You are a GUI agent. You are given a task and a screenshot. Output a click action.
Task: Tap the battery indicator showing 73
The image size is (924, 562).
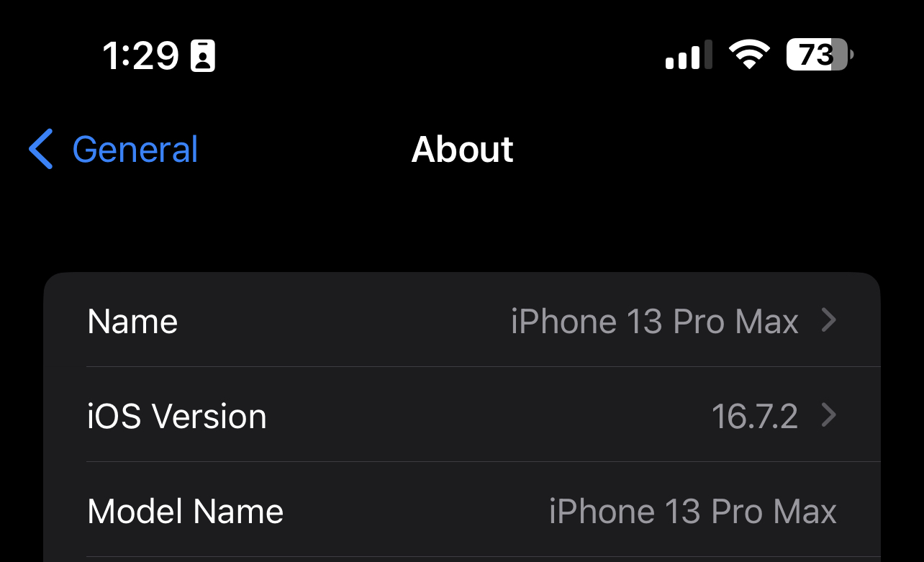pos(820,55)
